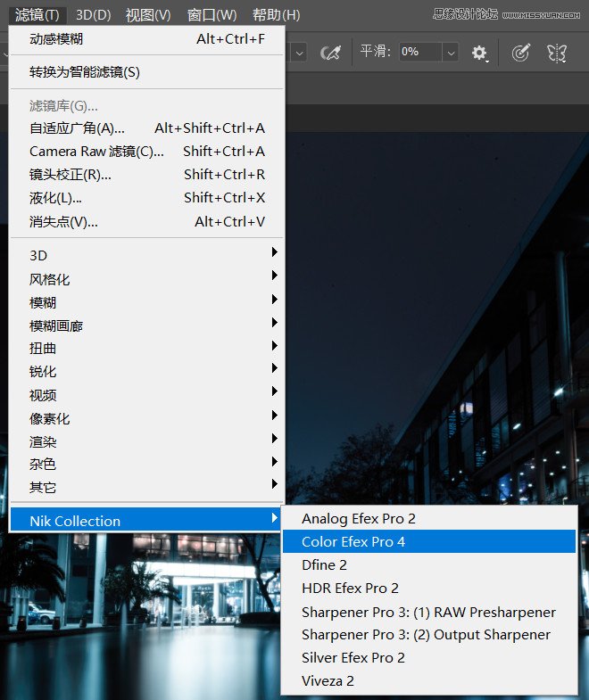Open dropdown arrow left of airbrush icon
Screen dimensions: 589x700
pos(299,53)
